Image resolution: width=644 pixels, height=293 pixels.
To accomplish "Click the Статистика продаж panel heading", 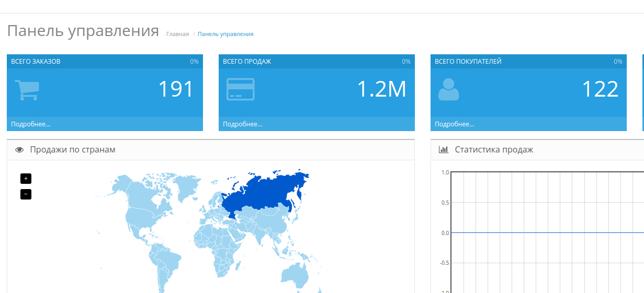I will [494, 150].
